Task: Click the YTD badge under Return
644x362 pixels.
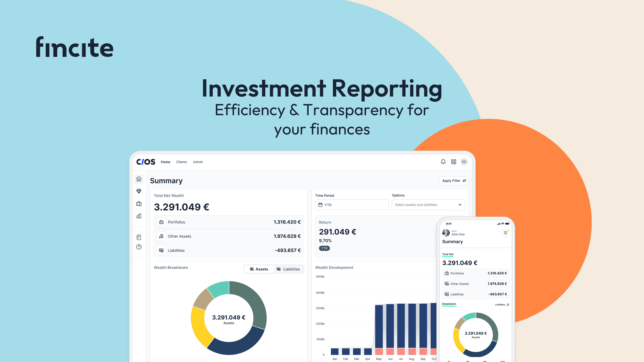Action: coord(324,248)
